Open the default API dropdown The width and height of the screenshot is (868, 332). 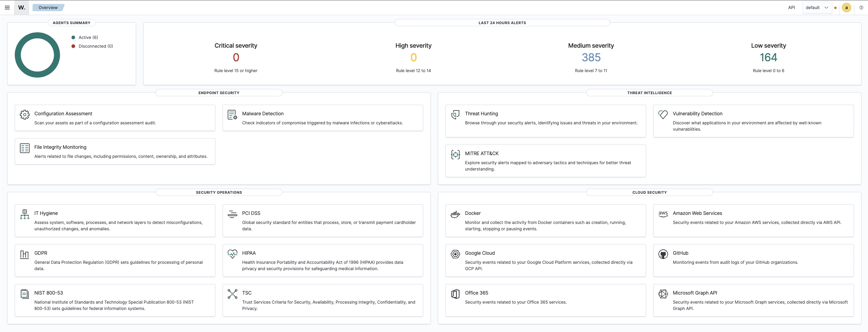817,8
